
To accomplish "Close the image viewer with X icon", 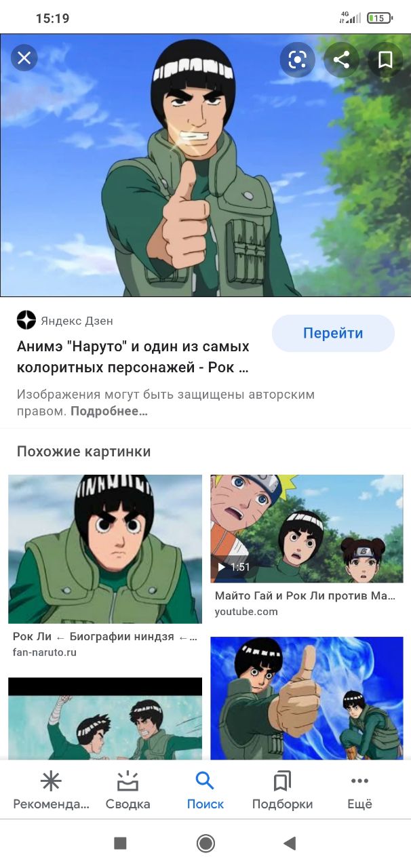I will point(24,58).
